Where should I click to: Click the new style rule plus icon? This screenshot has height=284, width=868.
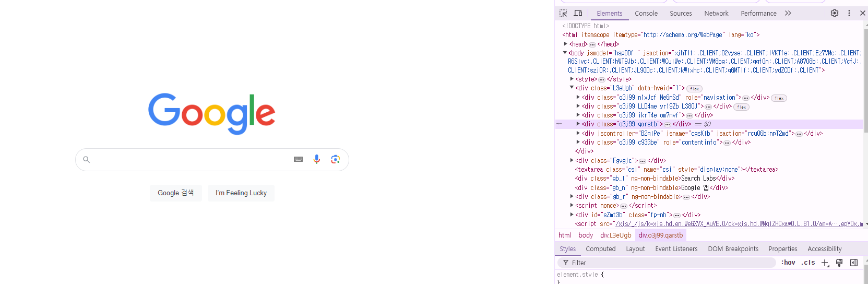[825, 263]
